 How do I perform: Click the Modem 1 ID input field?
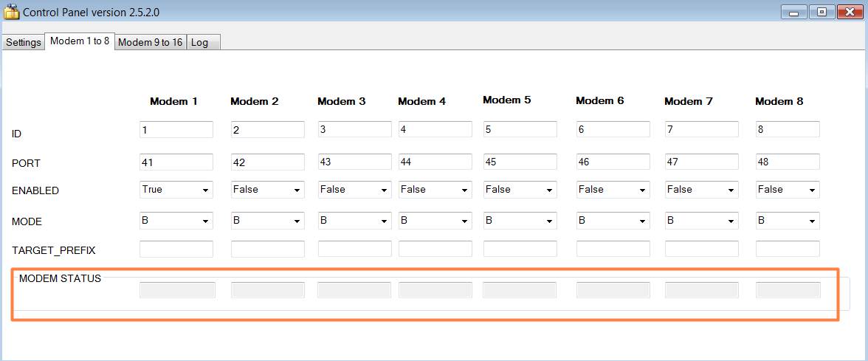(x=176, y=129)
